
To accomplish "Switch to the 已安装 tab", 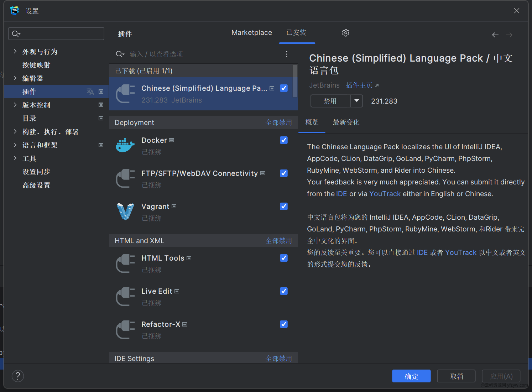I will pos(296,32).
